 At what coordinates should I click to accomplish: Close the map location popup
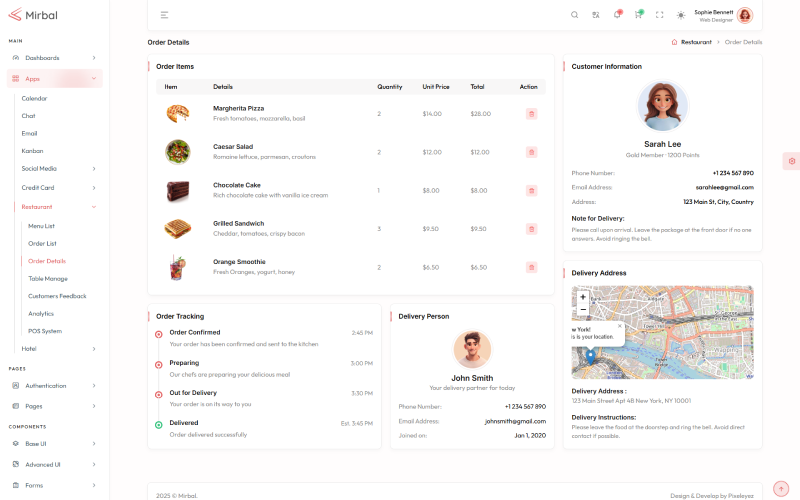tap(619, 325)
